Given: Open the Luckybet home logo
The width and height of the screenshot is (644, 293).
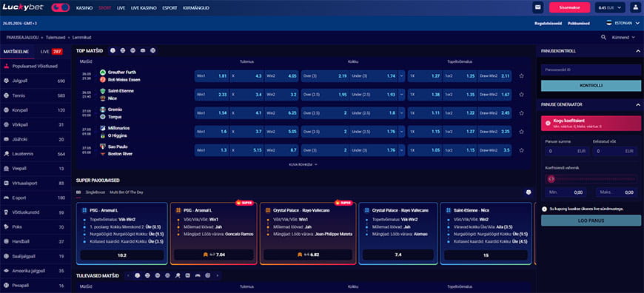Looking at the screenshot, I should click(24, 7).
